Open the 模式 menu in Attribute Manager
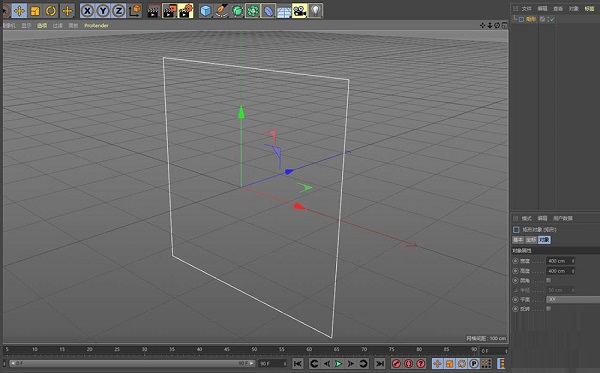This screenshot has width=600, height=373. pyautogui.click(x=527, y=218)
